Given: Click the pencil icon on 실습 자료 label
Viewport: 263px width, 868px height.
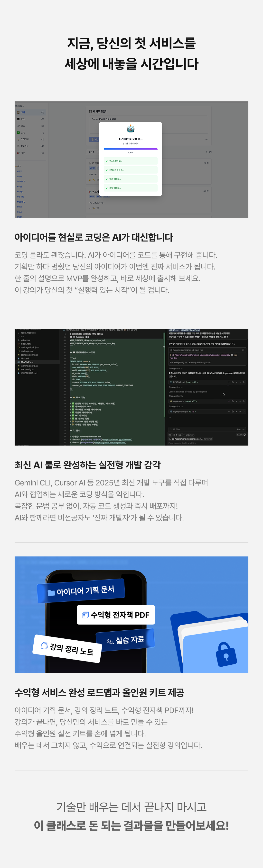Looking at the screenshot, I should [x=110, y=641].
